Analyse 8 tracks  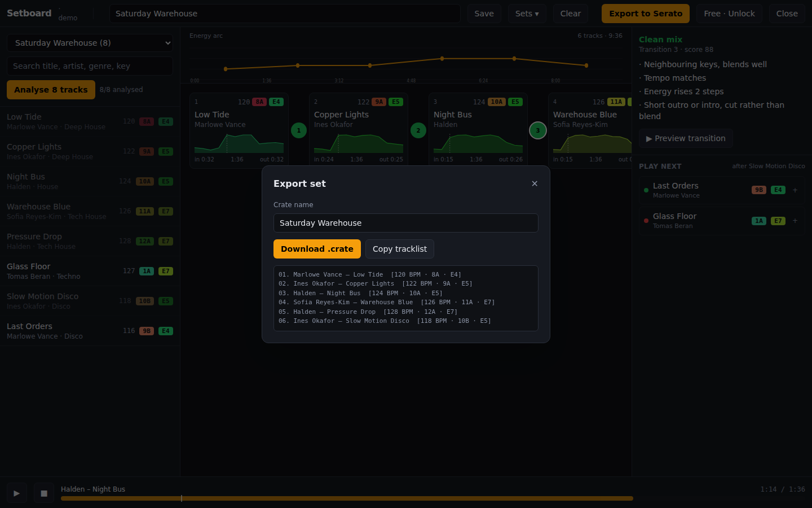pos(51,90)
